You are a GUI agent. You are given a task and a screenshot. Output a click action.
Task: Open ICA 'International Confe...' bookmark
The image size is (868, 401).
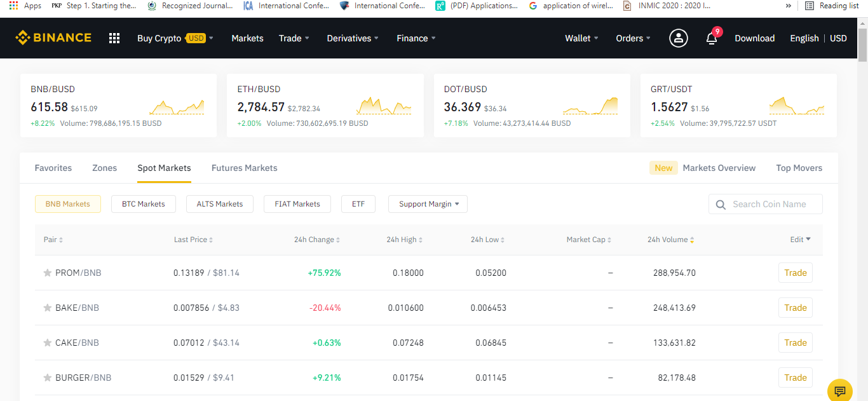[x=287, y=6]
